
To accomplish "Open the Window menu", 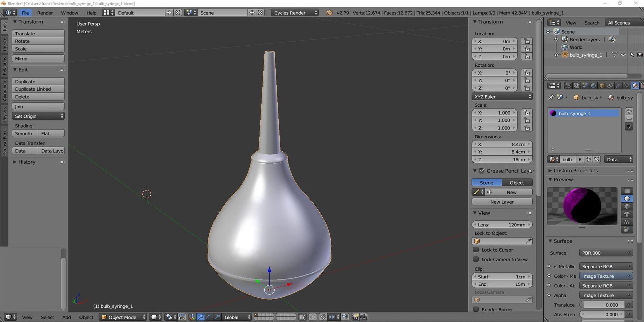I will point(69,13).
